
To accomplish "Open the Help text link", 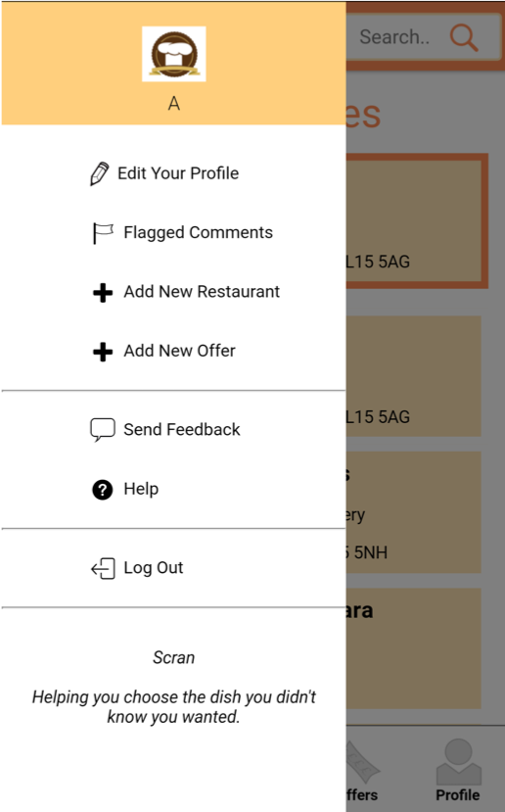I will 141,489.
